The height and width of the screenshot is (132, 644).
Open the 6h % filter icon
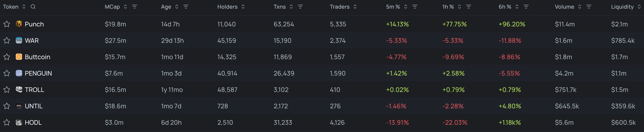(526, 7)
